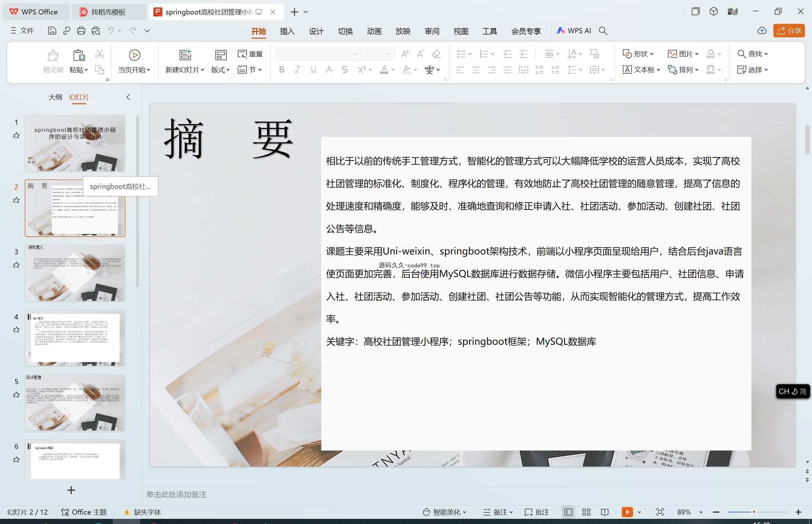Click Office theme in status bar

pos(84,512)
